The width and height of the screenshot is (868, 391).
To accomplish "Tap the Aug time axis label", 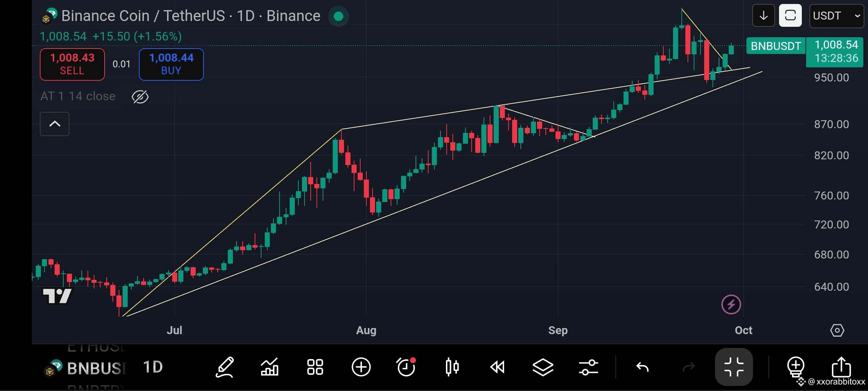I will pos(366,331).
